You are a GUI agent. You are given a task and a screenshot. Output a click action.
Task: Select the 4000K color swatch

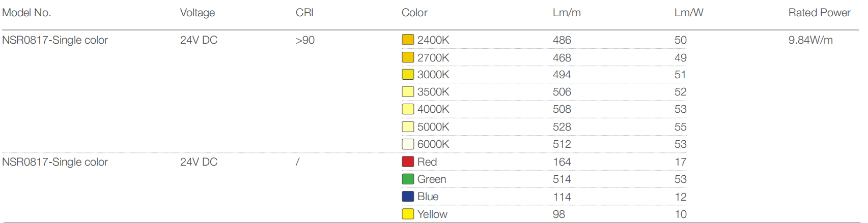tap(408, 109)
